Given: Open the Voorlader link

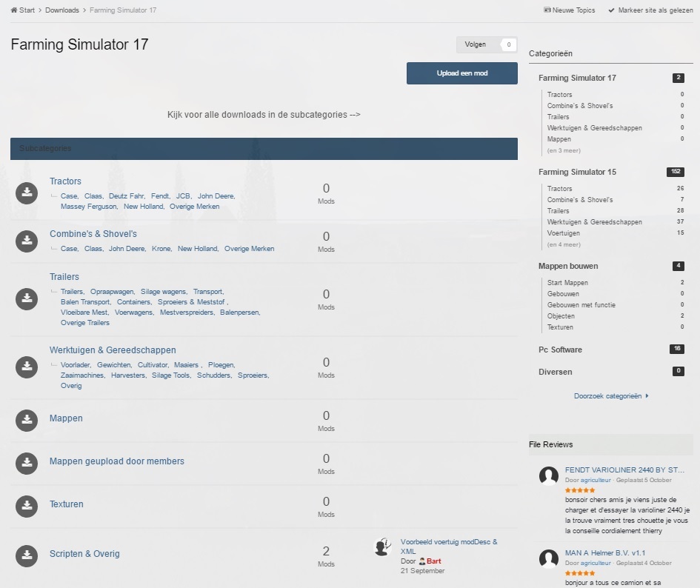Looking at the screenshot, I should pos(76,365).
